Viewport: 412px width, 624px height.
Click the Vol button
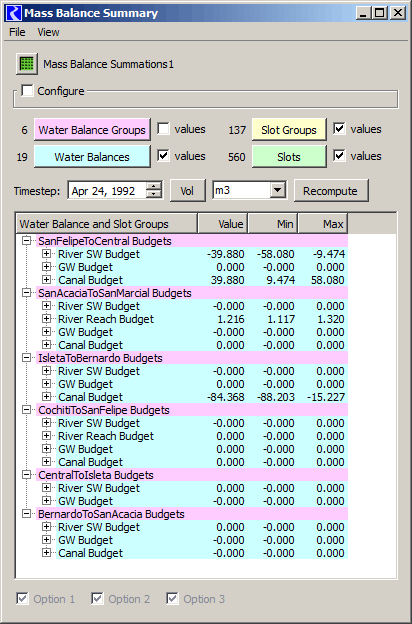coord(187,191)
